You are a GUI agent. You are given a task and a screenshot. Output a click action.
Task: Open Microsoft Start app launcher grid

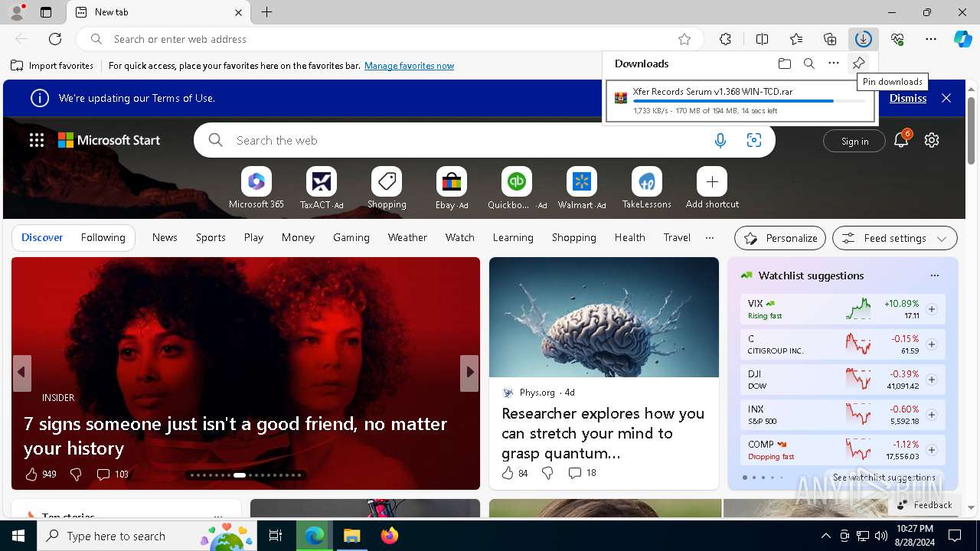(x=37, y=140)
